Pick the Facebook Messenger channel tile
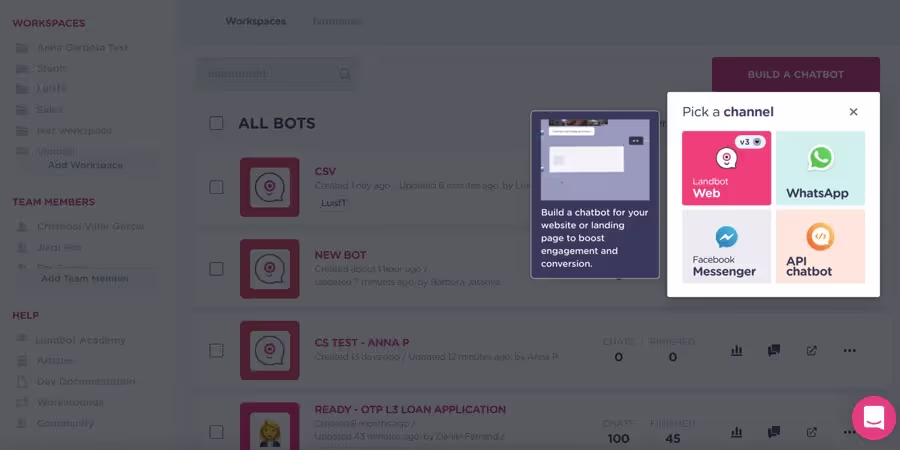 [726, 246]
